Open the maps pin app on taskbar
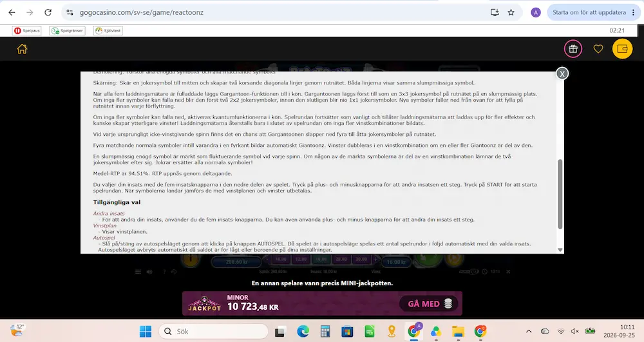The height and width of the screenshot is (342, 644). point(392,331)
